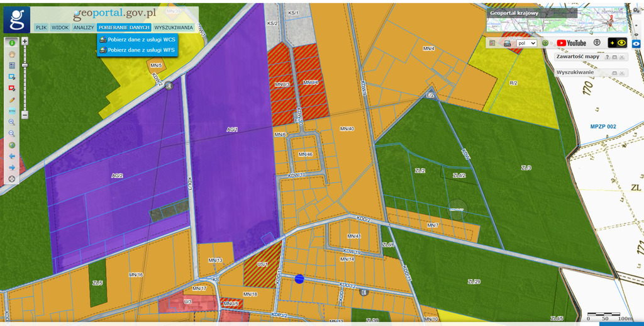Click the MN/46 parcel label
The height and width of the screenshot is (326, 644).
306,155
